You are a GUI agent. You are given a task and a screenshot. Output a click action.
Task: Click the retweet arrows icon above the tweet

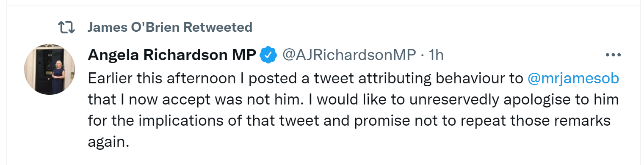click(x=66, y=28)
